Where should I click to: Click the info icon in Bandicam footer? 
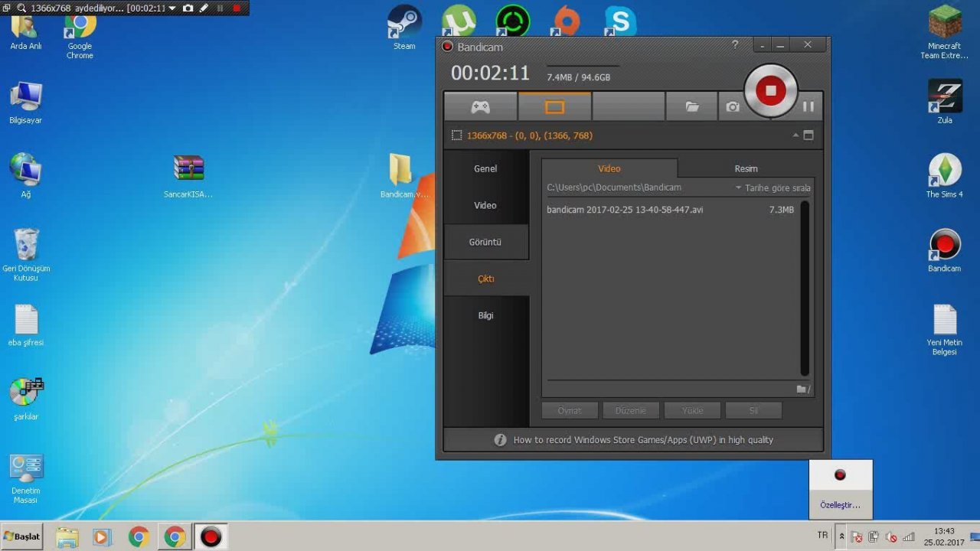(500, 440)
